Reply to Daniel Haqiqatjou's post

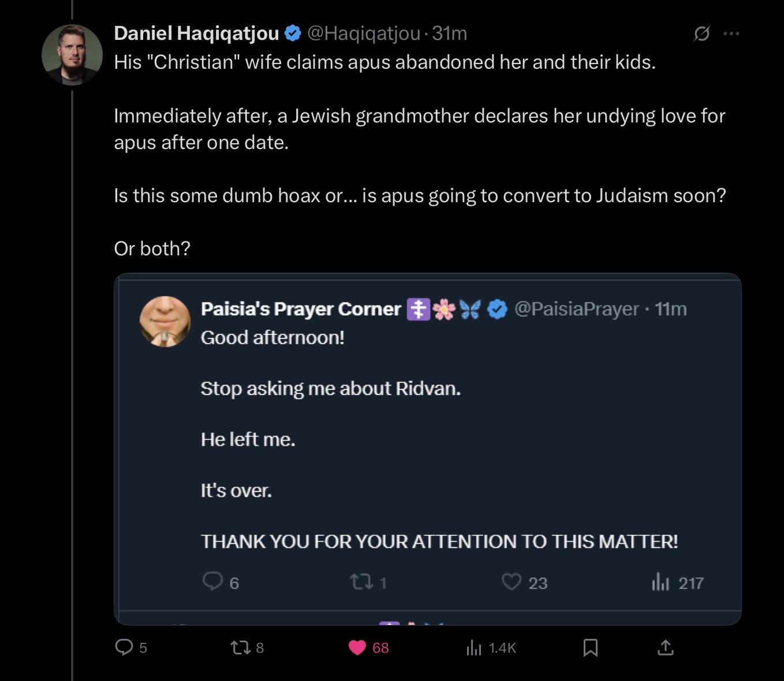click(x=124, y=647)
